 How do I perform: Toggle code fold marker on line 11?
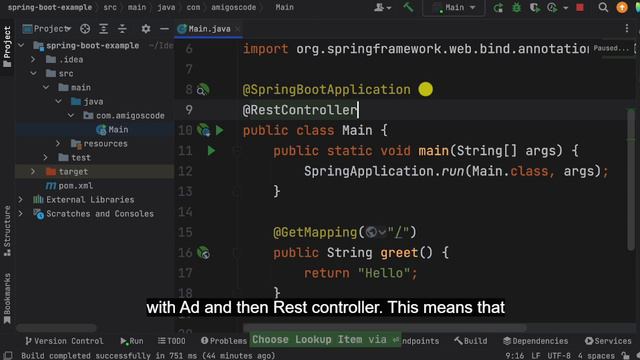[x=236, y=151]
